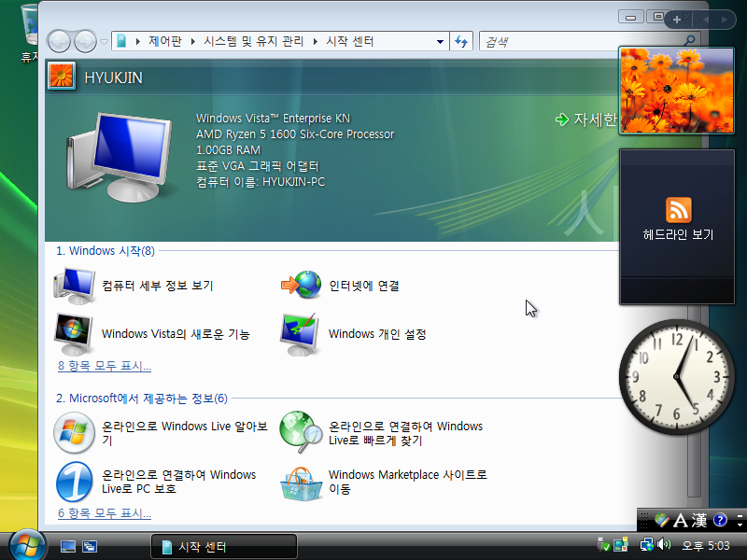
Task: Click 컴퓨터 이름: HYUKJIN-PC text
Action: coord(261,182)
